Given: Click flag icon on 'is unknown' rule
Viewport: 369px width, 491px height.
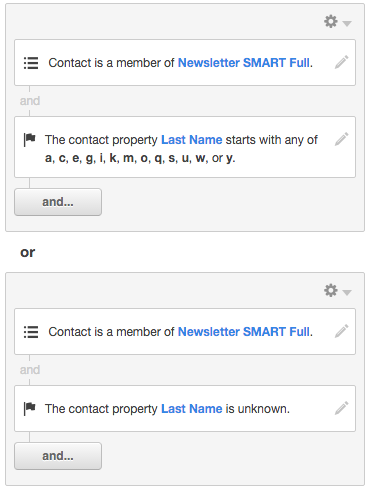Looking at the screenshot, I should click(x=30, y=408).
